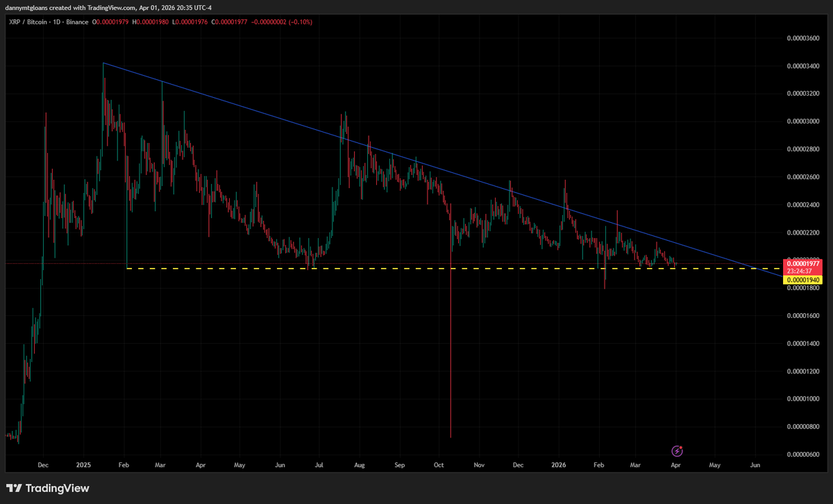Click the 2026 year label on time axis
The image size is (833, 504).
coord(559,464)
